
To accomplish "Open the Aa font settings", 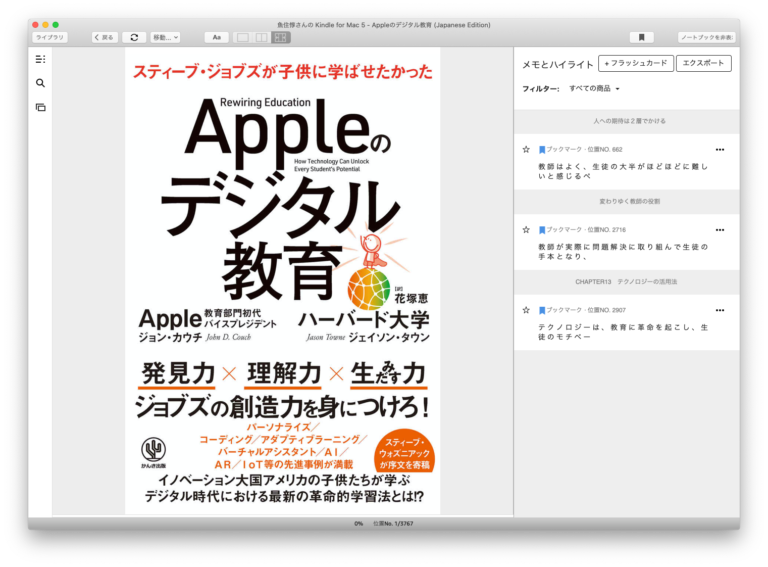I will click(216, 37).
